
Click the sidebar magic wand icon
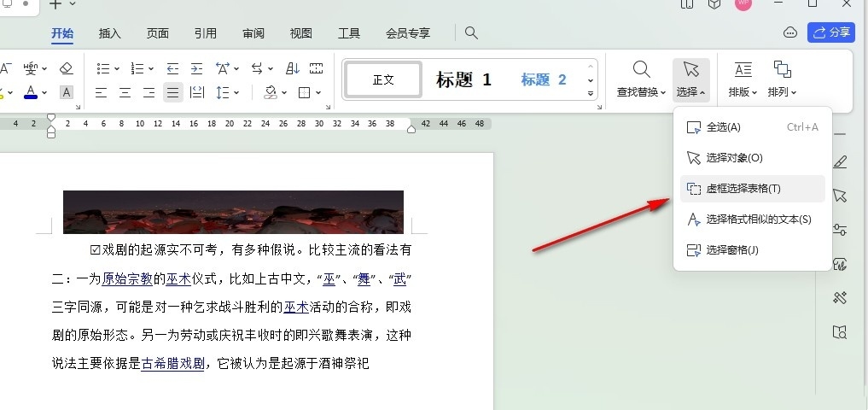[840, 298]
